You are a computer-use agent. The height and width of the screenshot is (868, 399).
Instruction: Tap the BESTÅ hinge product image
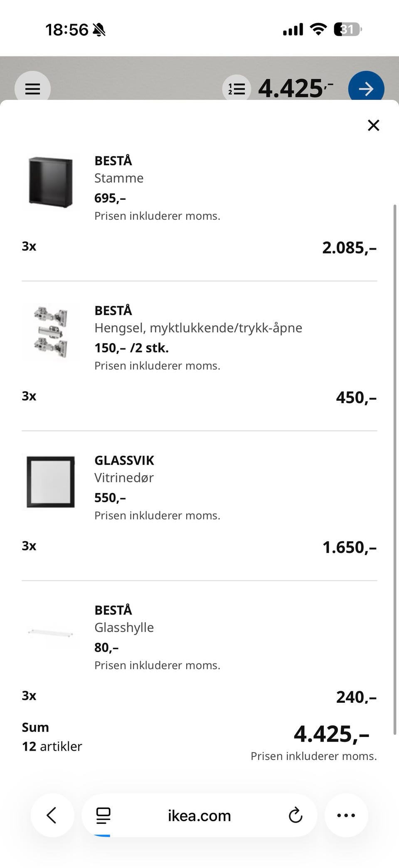point(51,332)
